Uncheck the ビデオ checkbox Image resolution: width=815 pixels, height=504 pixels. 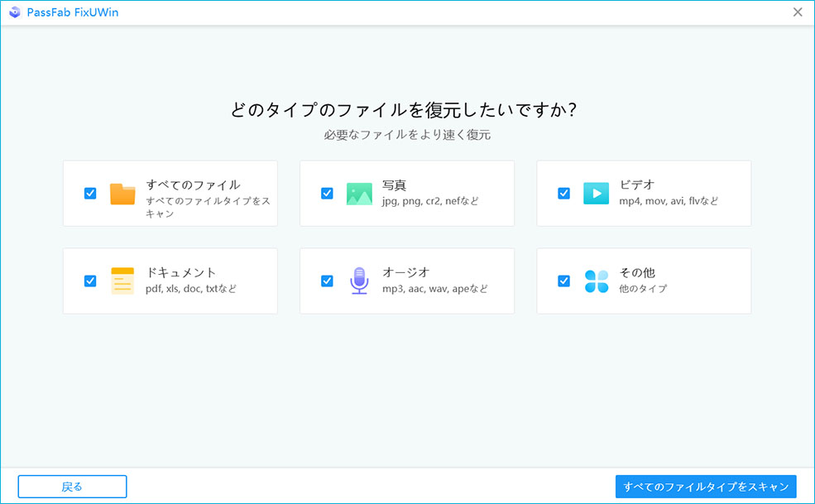click(x=563, y=193)
